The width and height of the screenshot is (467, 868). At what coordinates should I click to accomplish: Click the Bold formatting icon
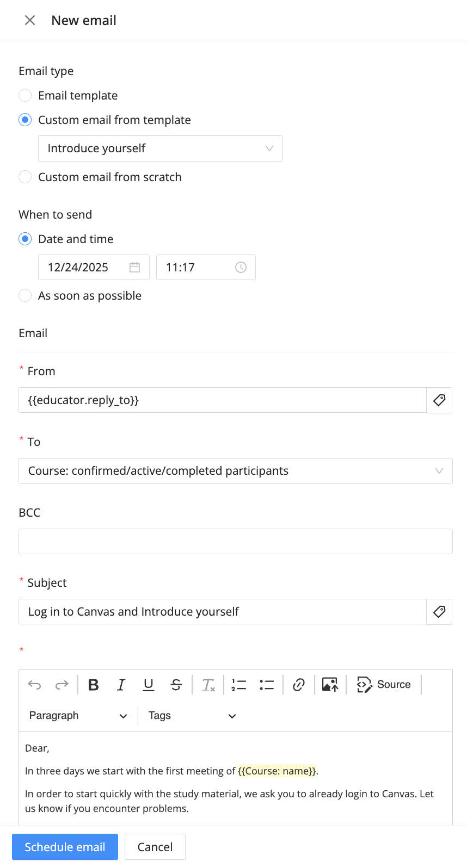(94, 685)
